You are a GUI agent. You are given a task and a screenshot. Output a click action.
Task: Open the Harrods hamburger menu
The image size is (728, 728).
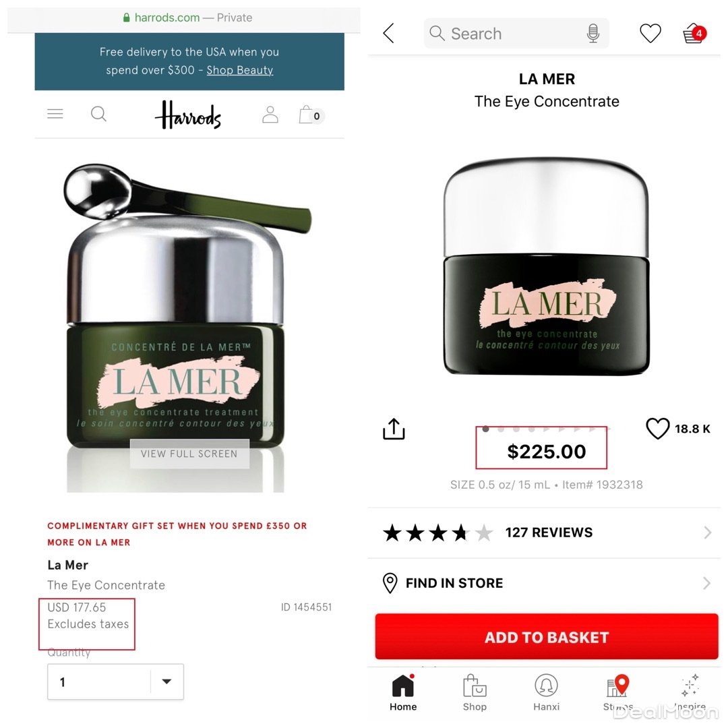tap(55, 114)
